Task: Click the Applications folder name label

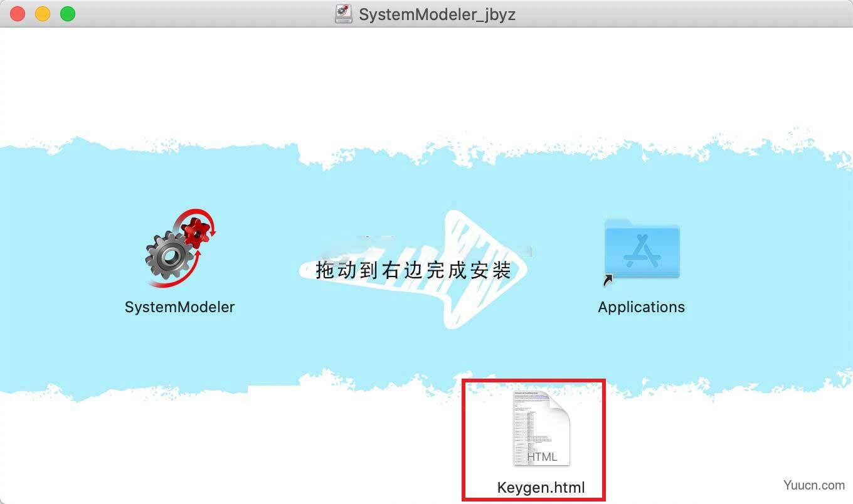Action: pos(641,307)
